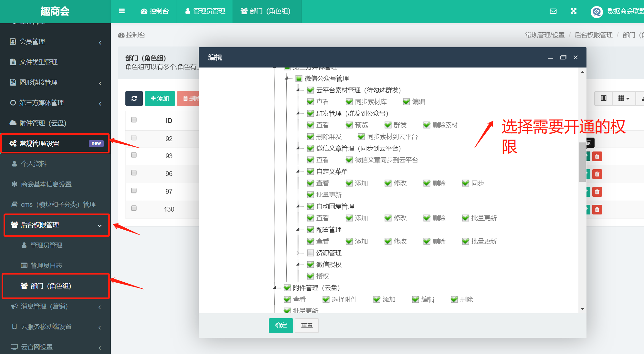
Task: Click the refresh button in toolbar
Action: [134, 99]
